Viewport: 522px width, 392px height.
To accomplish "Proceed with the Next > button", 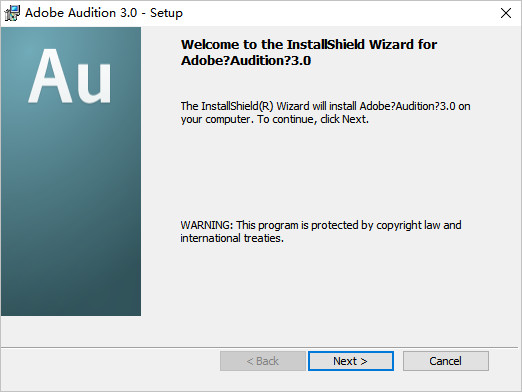I will point(351,361).
